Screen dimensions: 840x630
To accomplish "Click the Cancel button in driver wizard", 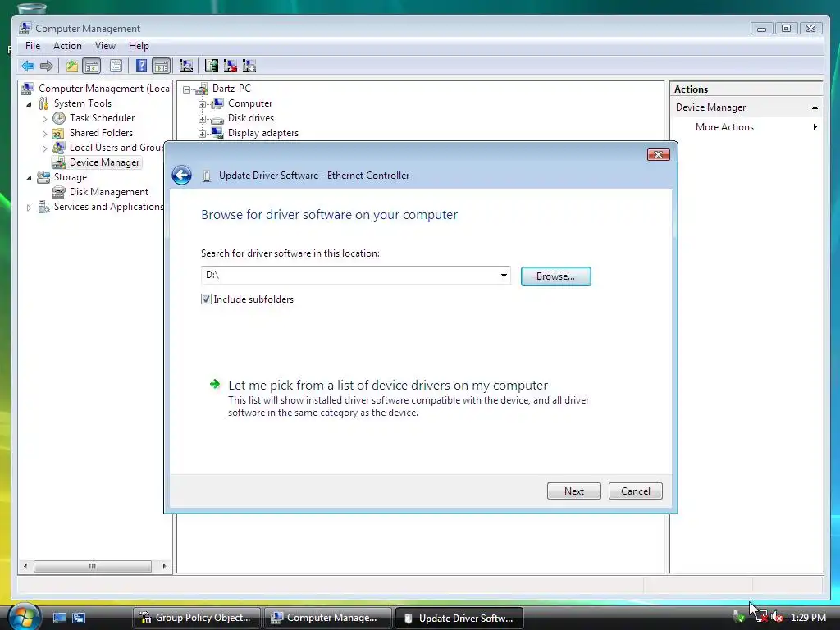I will (x=636, y=491).
